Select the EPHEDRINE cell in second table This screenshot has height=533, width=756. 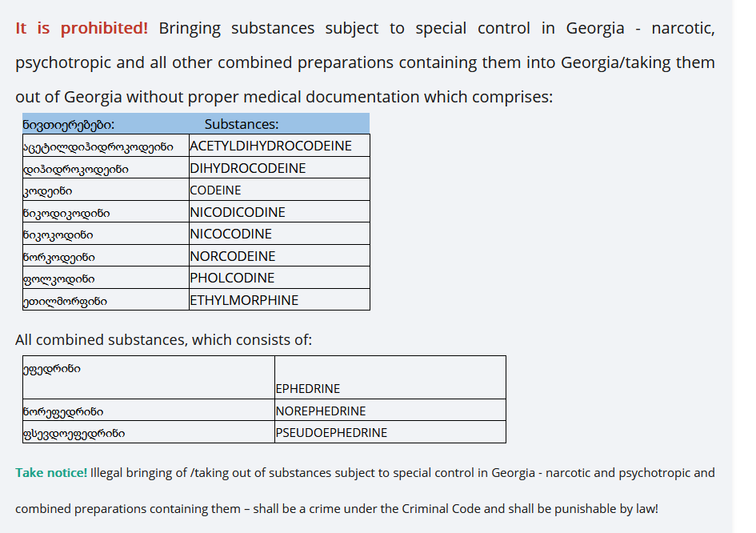390,378
